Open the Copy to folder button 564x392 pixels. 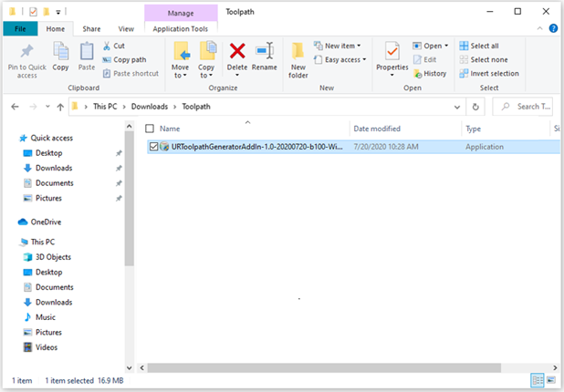point(206,60)
